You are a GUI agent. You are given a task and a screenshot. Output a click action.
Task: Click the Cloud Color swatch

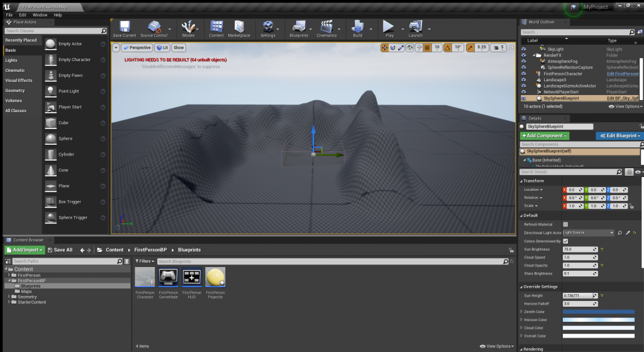click(599, 328)
